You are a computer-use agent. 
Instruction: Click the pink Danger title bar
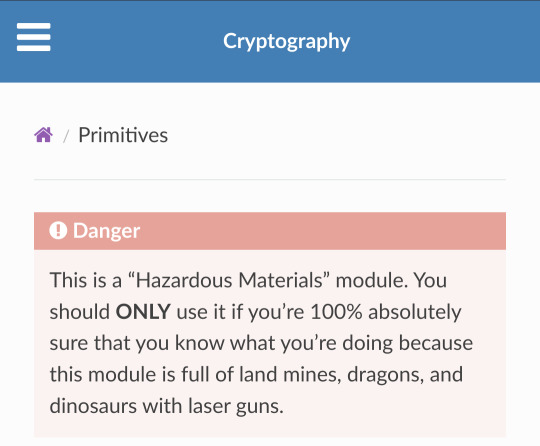270,231
